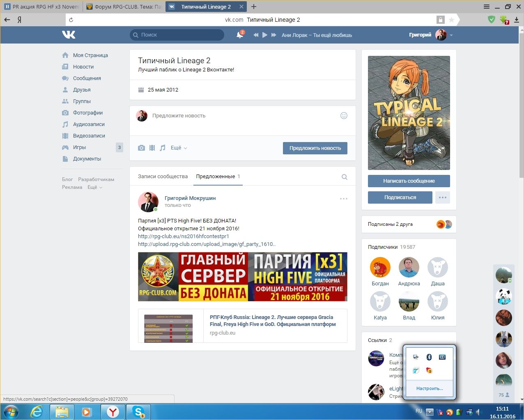Viewport: 524px width, 420px height.
Task: Open the Блог footer link
Action: 67,179
